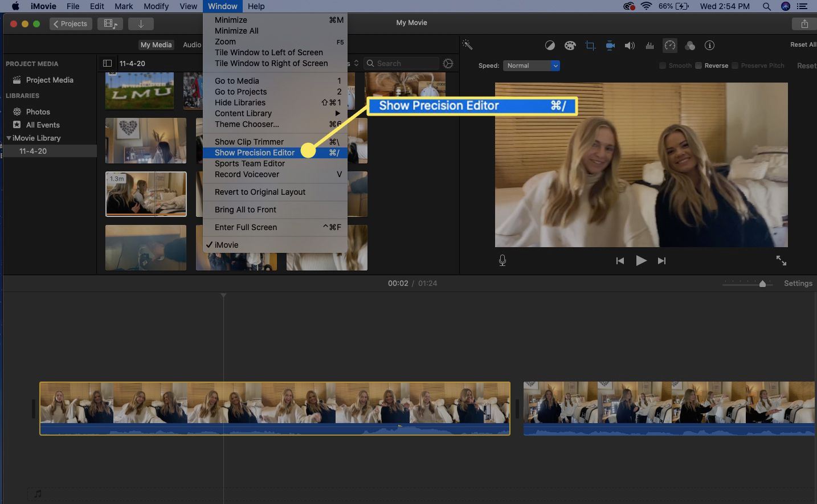Image resolution: width=817 pixels, height=504 pixels.
Task: Select the 1.3m clip thumbnail
Action: 146,194
